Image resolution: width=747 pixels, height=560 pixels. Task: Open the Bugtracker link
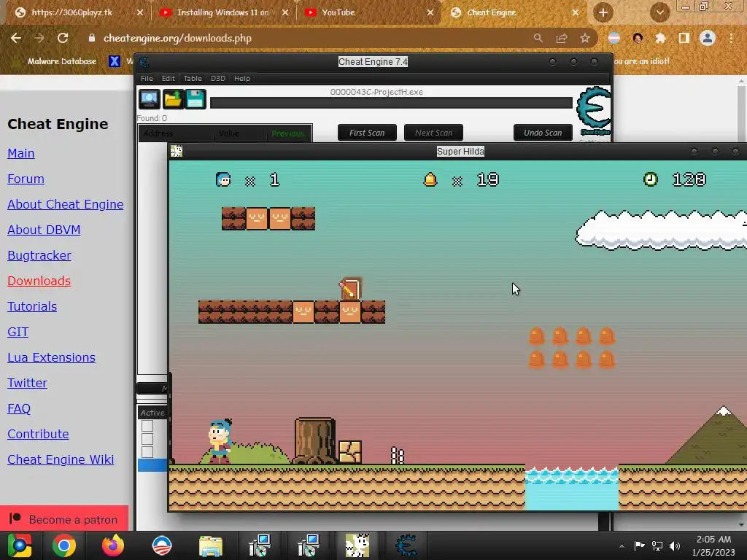pos(39,256)
